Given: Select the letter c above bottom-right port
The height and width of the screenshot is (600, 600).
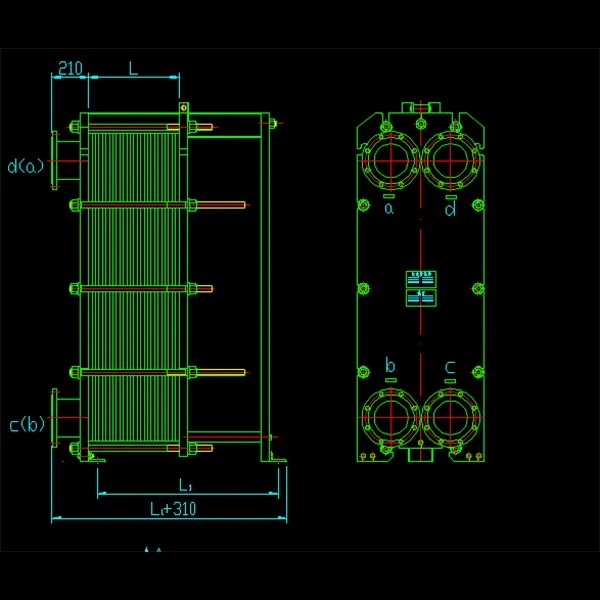Looking at the screenshot, I should click(x=451, y=367).
